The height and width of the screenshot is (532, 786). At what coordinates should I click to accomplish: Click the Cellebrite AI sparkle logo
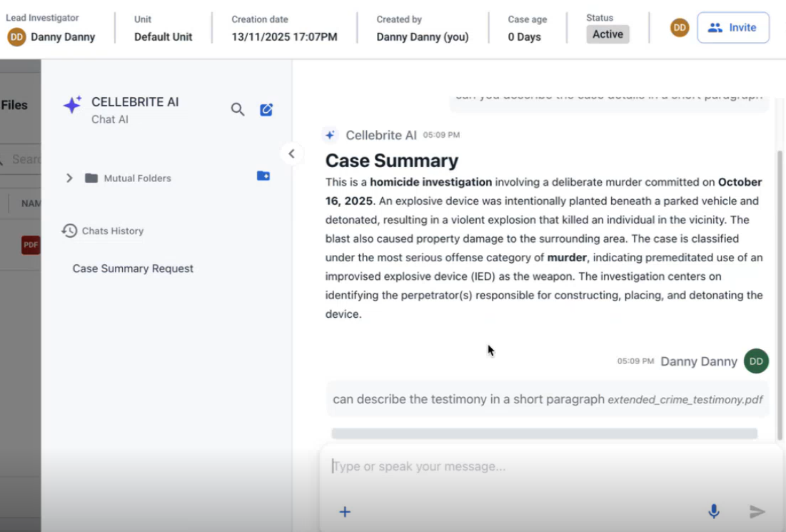tap(72, 106)
